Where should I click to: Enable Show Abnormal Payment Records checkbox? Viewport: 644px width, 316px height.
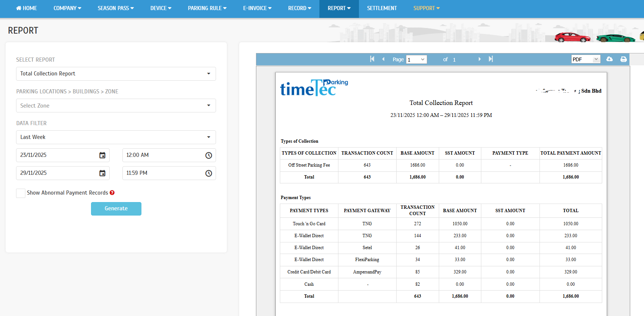(x=21, y=193)
